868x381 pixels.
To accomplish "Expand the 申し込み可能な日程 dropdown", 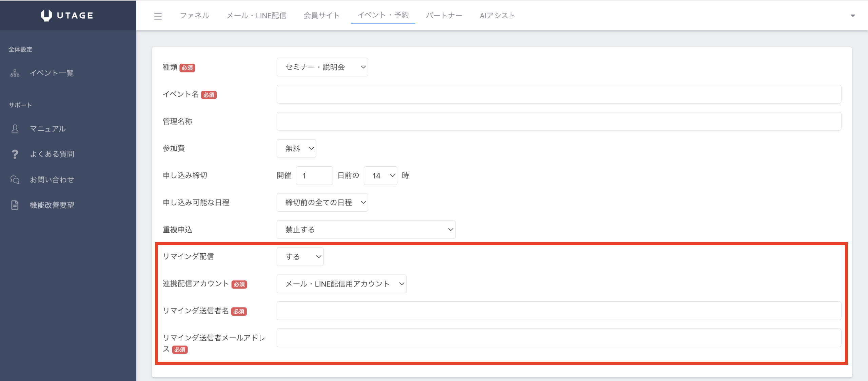I will point(322,203).
